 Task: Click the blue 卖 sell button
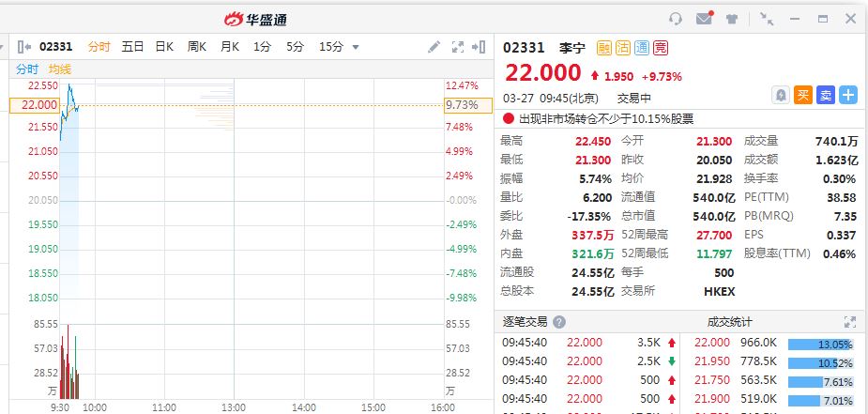click(x=825, y=95)
